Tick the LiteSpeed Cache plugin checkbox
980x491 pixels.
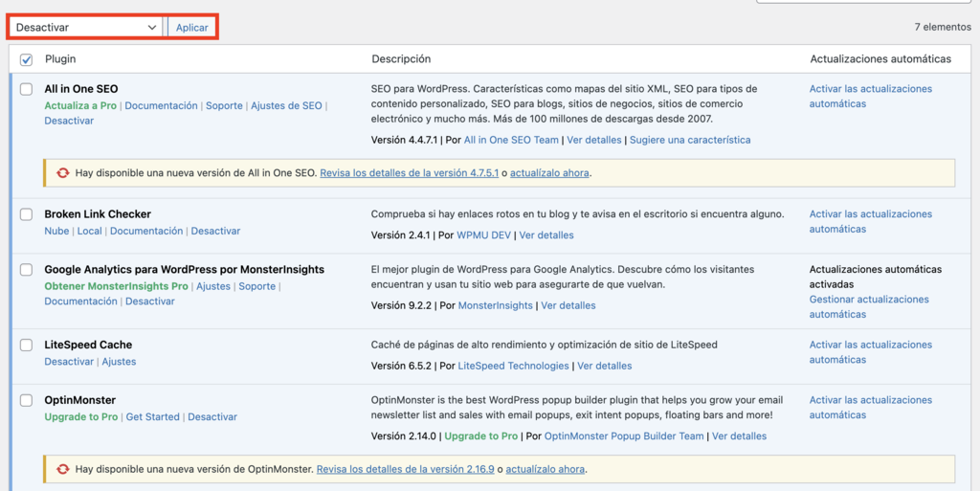click(27, 345)
